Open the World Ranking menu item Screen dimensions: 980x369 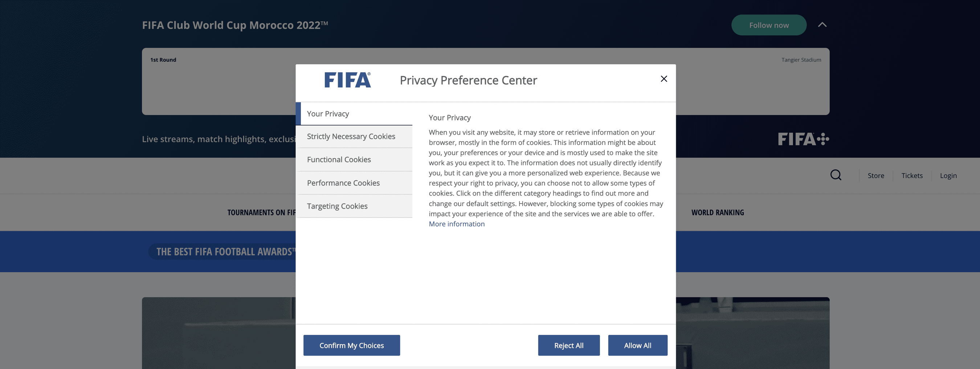[717, 212]
